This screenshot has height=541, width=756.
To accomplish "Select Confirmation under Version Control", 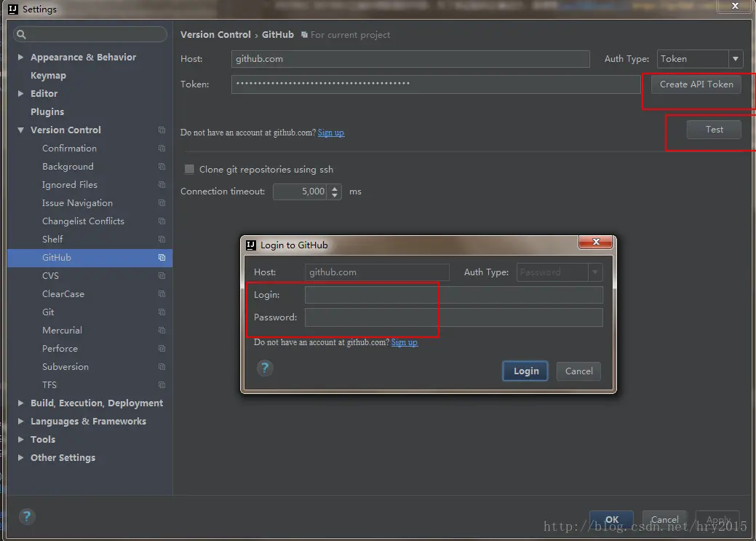I will pyautogui.click(x=69, y=148).
